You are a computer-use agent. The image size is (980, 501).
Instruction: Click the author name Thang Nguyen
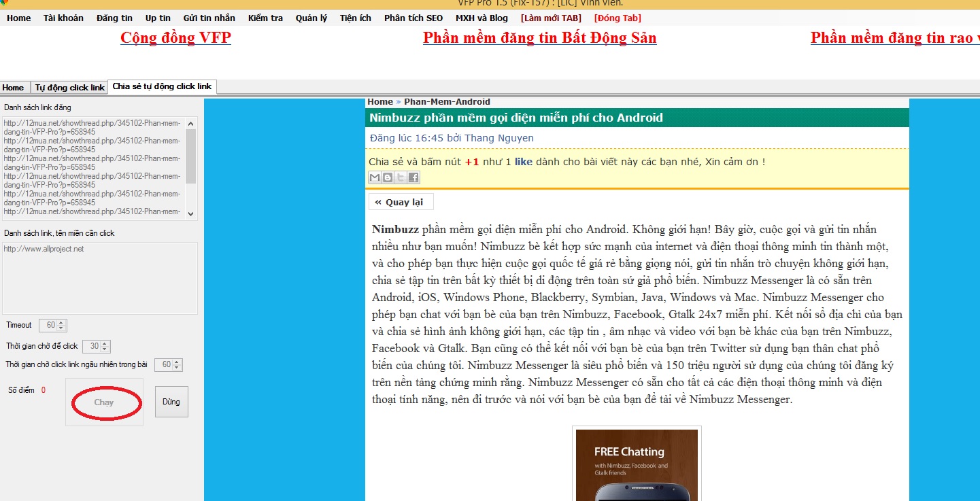click(x=499, y=138)
